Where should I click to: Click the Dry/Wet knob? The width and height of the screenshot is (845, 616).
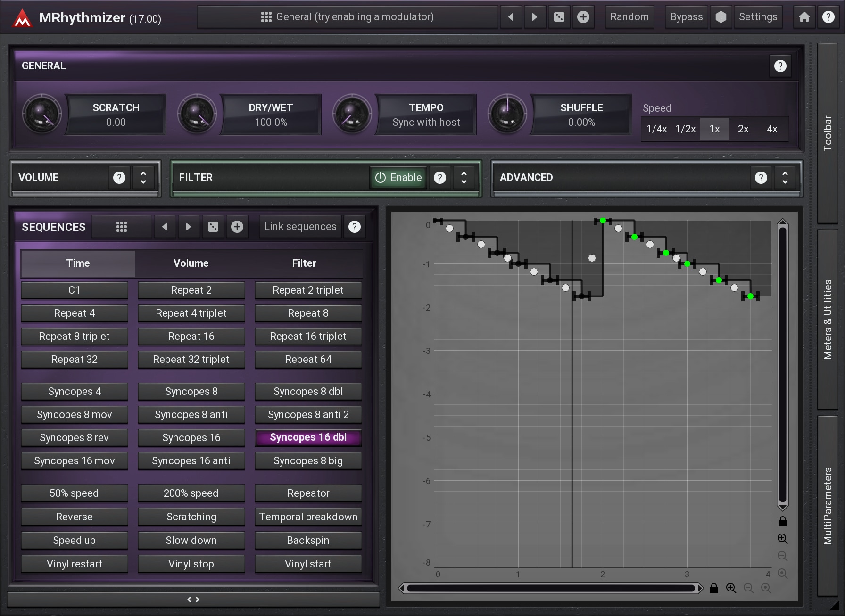tap(197, 115)
